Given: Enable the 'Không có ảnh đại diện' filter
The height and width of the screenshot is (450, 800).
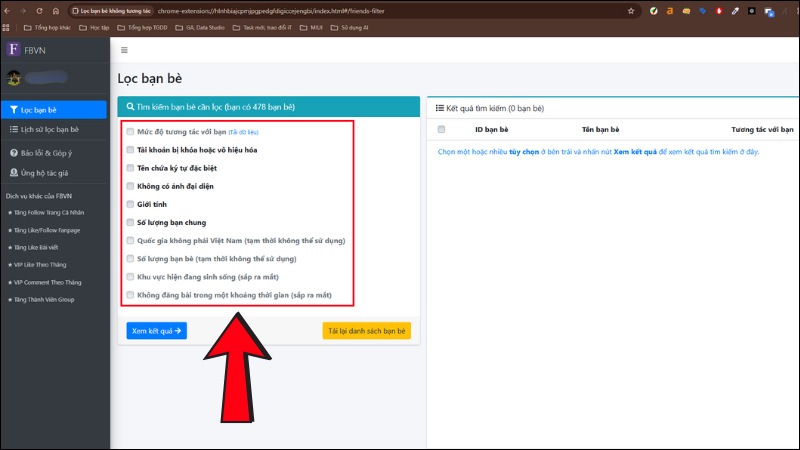Looking at the screenshot, I should click(130, 186).
